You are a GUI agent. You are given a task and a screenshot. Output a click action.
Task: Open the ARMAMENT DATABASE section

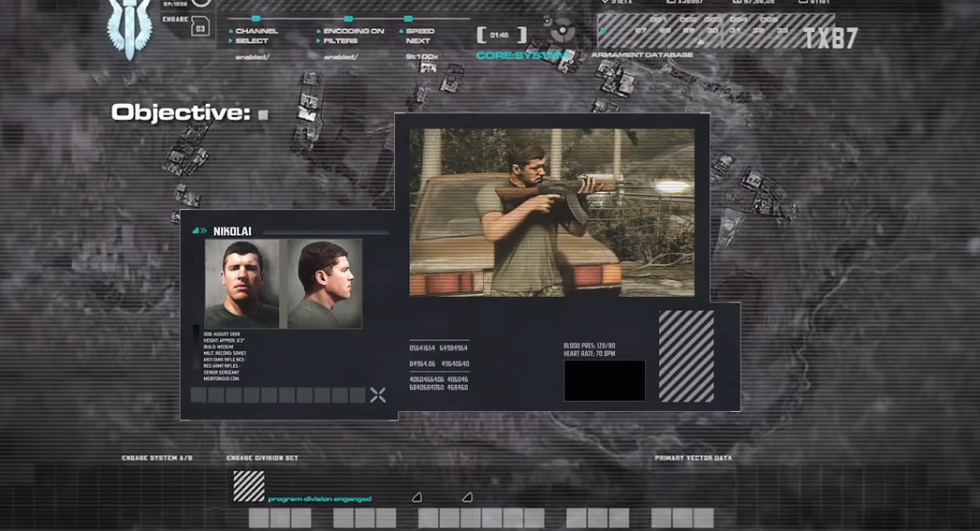(x=642, y=55)
